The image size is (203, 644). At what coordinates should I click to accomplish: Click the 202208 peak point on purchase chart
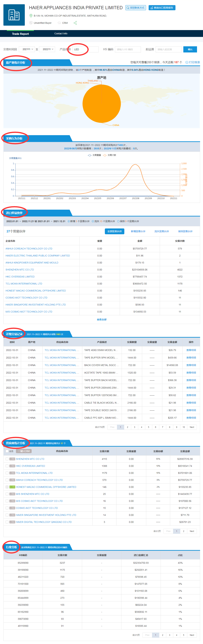pyautogui.click(x=135, y=164)
